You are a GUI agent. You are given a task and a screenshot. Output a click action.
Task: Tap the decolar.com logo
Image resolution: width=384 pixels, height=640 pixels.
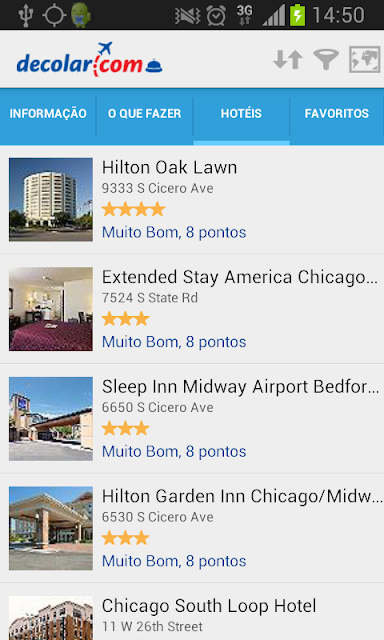(x=89, y=60)
